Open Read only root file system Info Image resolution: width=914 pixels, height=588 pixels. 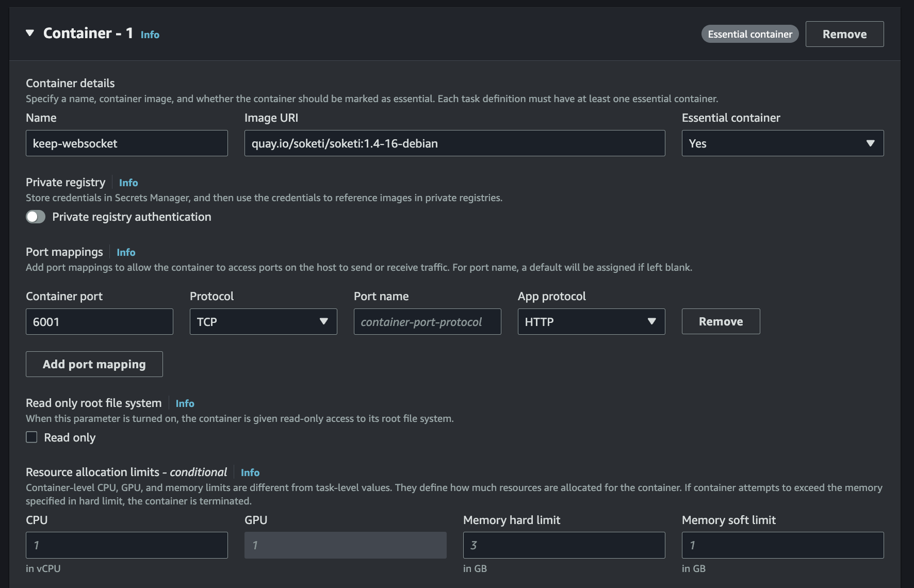click(x=185, y=403)
